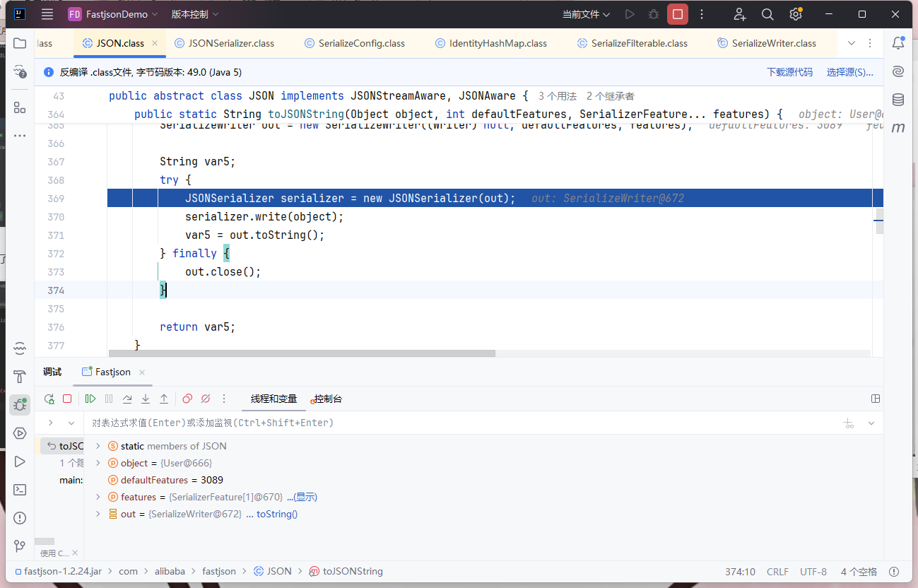Open view breakpoints dialog icon

pos(187,399)
